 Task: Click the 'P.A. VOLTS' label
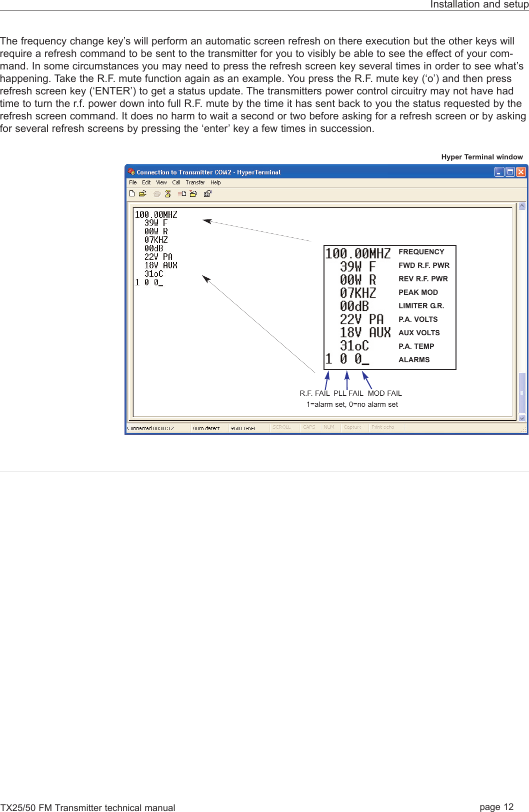tap(418, 319)
